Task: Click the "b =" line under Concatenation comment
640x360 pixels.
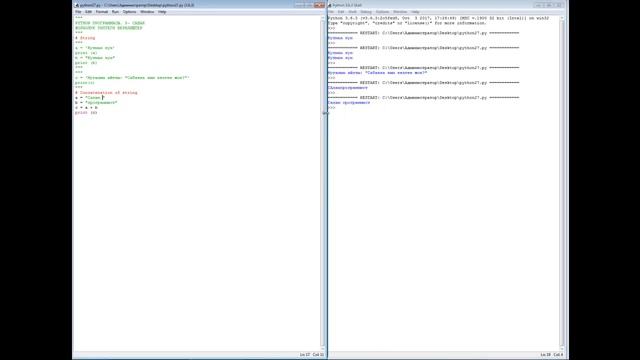Action: 96,103
